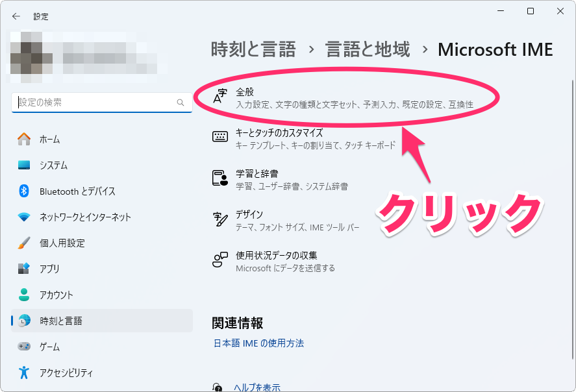Open ネットワークとインターネット settings
The height and width of the screenshot is (392, 576).
(x=85, y=217)
